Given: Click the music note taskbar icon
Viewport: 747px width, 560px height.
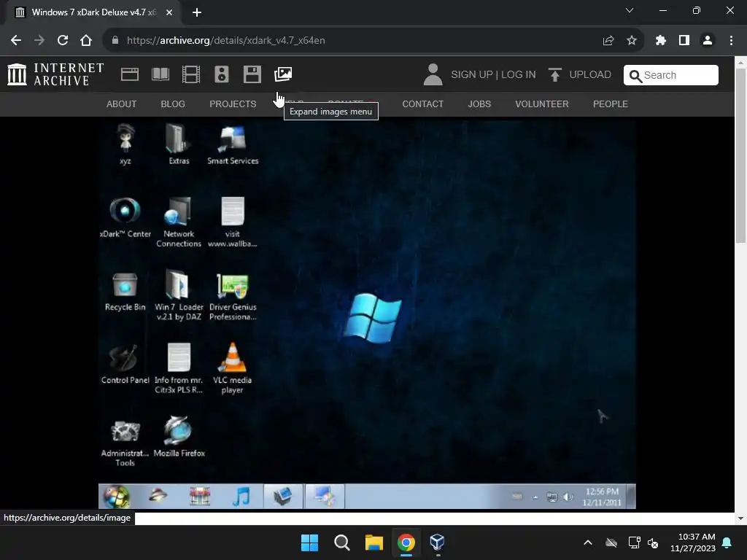Looking at the screenshot, I should (x=241, y=497).
